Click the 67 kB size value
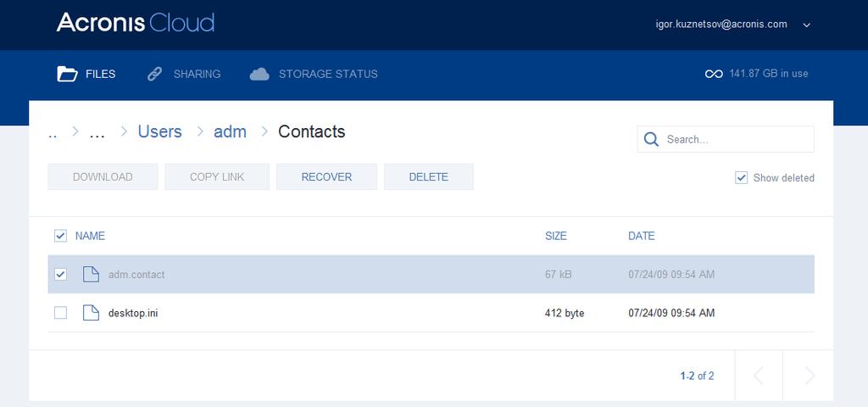 [559, 275]
